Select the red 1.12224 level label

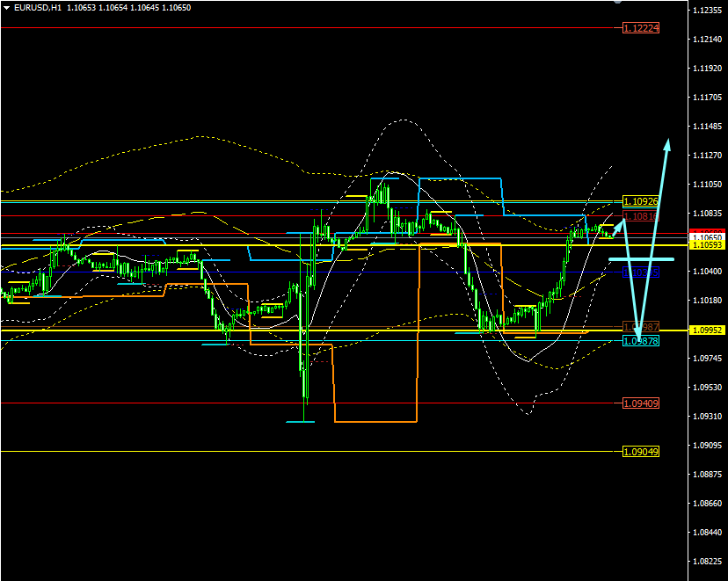(641, 28)
